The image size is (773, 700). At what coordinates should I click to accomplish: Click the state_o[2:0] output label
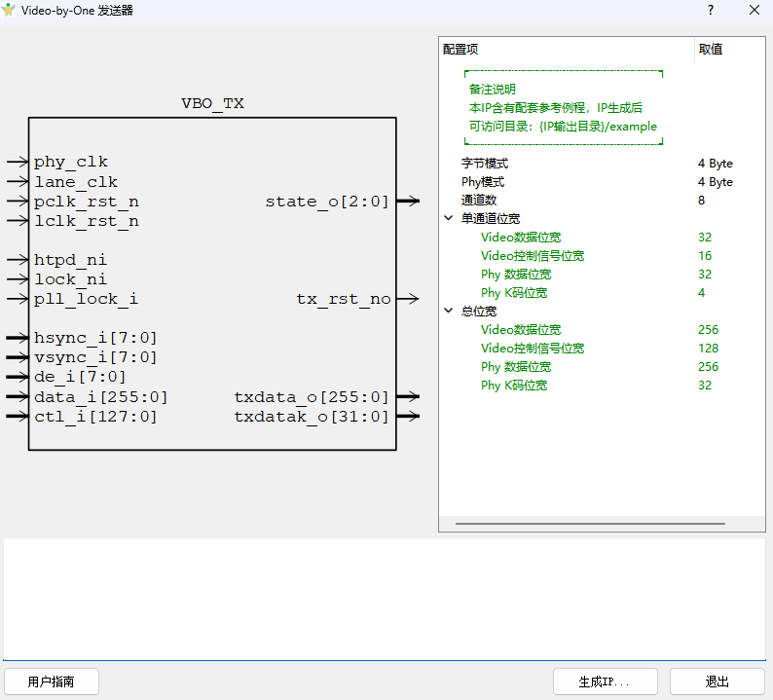coord(327,202)
